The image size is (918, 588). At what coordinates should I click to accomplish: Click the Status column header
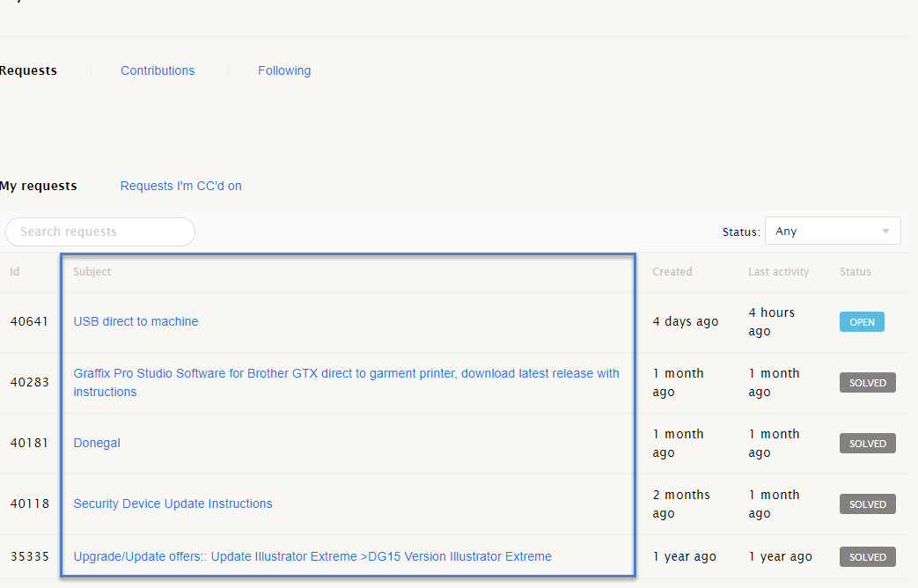coord(856,272)
